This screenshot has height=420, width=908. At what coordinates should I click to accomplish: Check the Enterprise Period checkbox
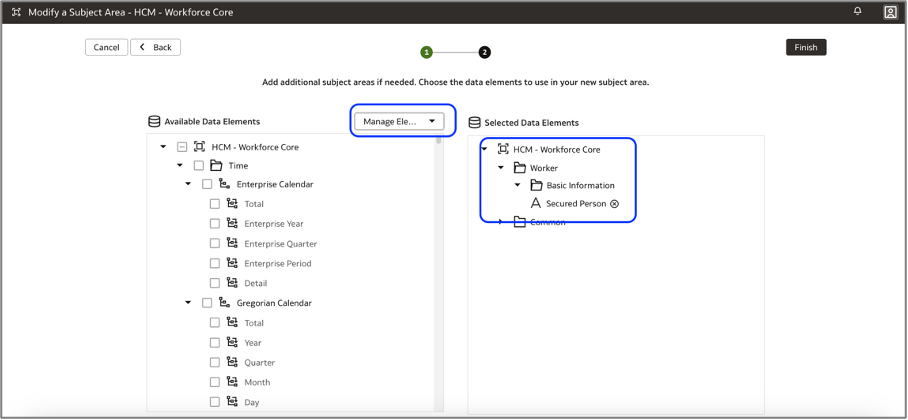pyautogui.click(x=215, y=263)
